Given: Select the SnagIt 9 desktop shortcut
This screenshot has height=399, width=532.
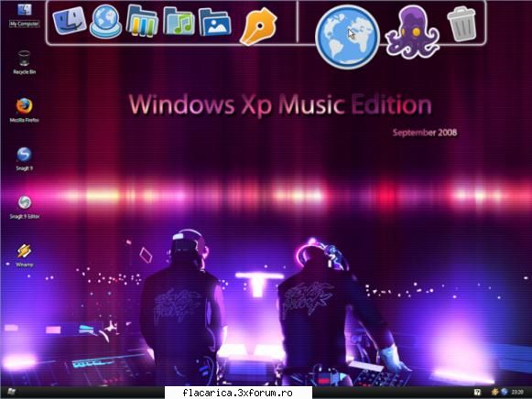Looking at the screenshot, I should [24, 158].
